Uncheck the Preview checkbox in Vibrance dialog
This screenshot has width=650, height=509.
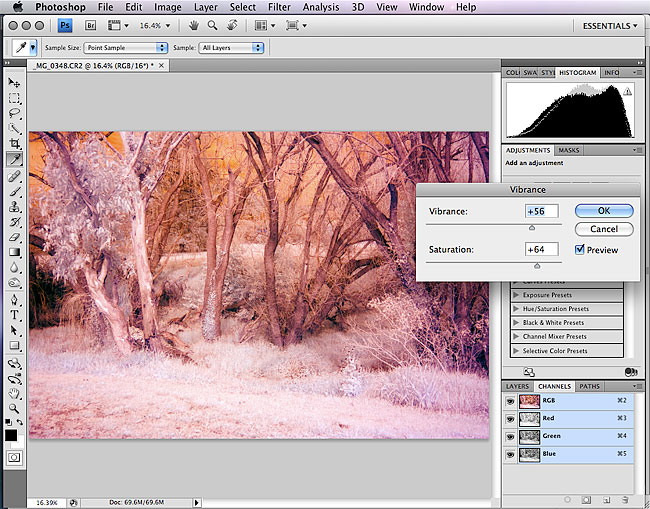point(581,250)
